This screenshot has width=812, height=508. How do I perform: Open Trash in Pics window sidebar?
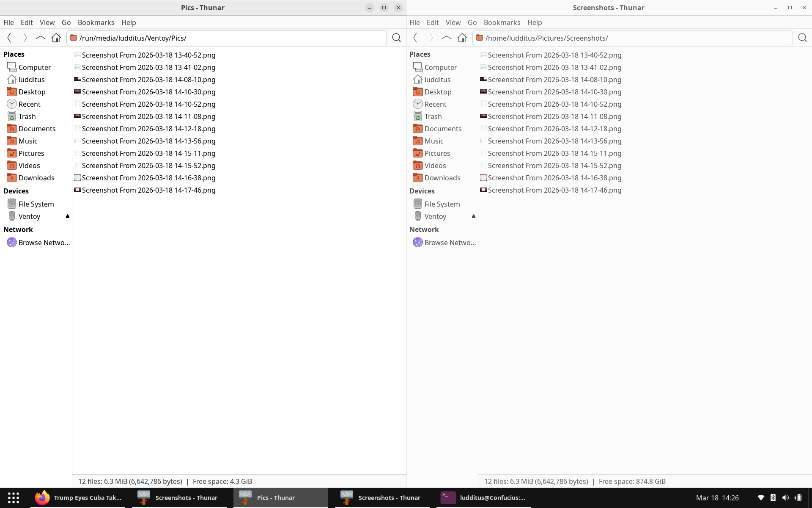[x=27, y=116]
